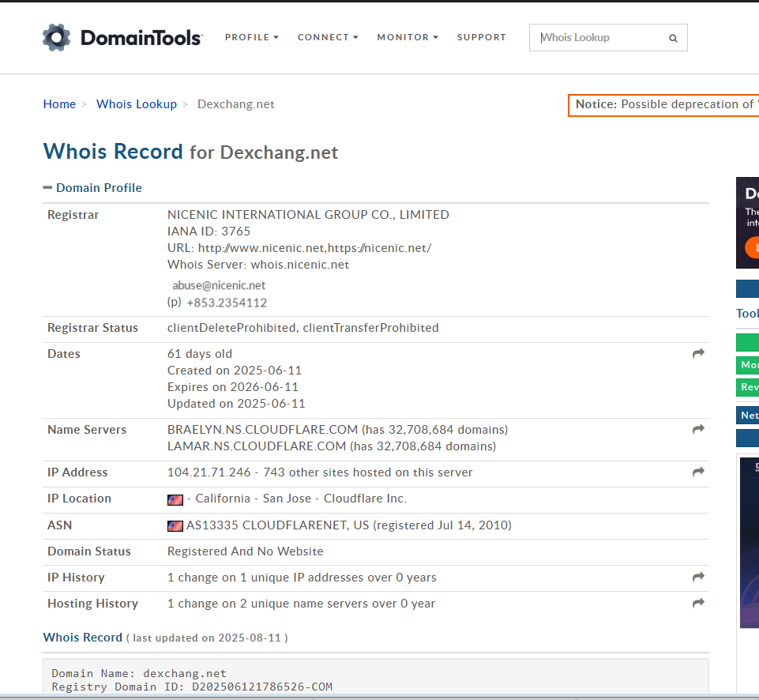Click the Whois Record heading link at bottom
Viewport: 759px width, 700px height.
coord(83,638)
